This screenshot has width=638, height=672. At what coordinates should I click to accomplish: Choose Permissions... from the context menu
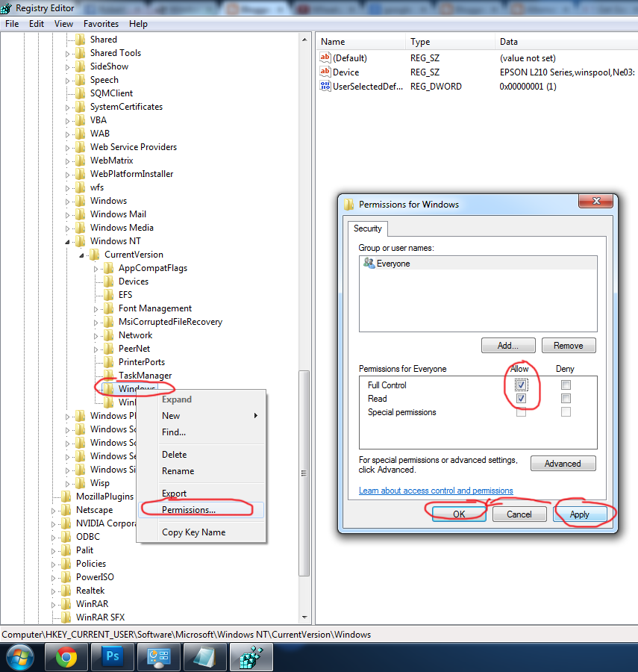pos(189,510)
